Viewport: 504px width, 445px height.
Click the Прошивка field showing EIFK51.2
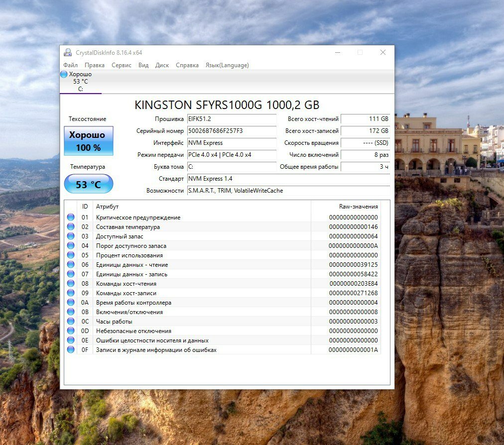coord(232,119)
